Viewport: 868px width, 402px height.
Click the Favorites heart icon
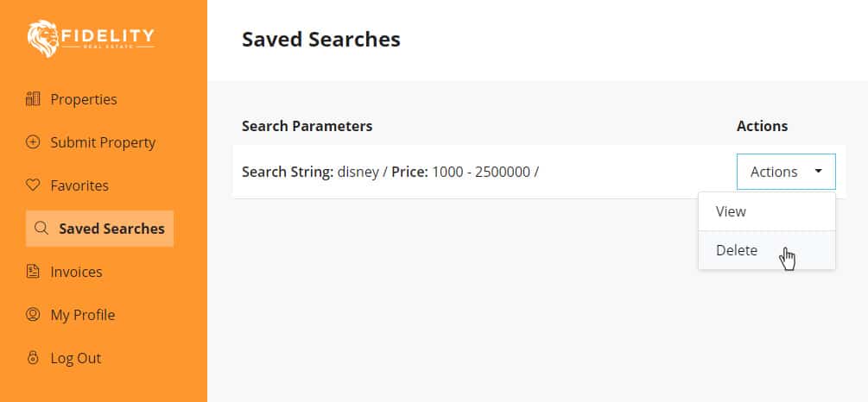tap(33, 185)
